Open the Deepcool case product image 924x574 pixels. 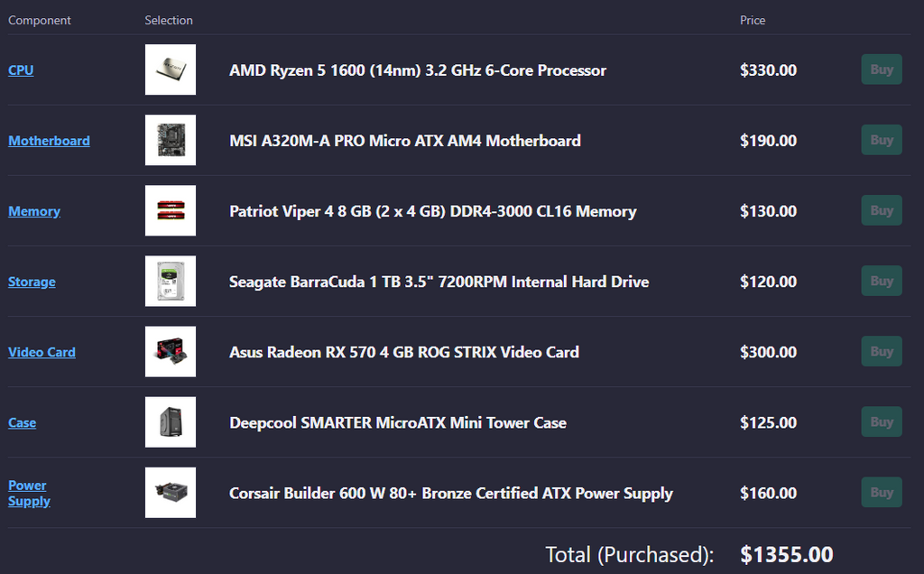170,421
